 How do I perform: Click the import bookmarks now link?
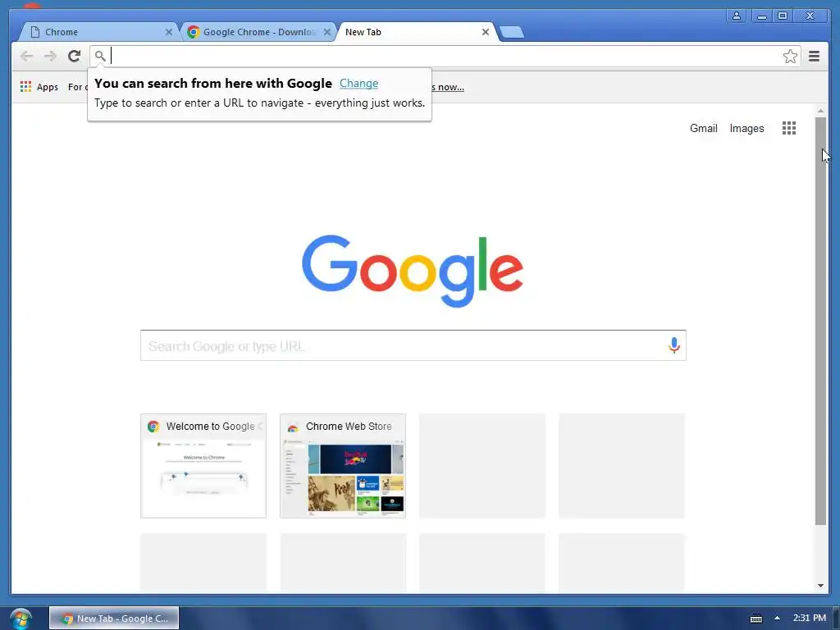click(449, 87)
